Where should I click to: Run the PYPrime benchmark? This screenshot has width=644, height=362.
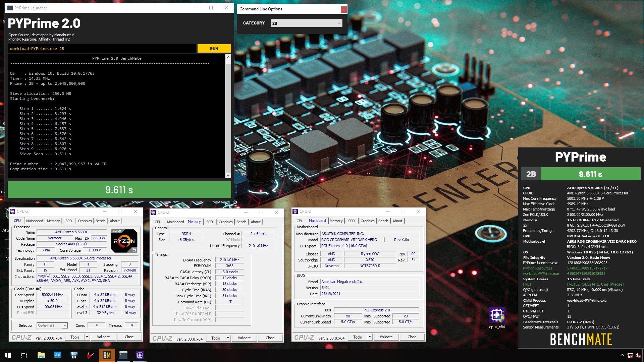(x=214, y=49)
